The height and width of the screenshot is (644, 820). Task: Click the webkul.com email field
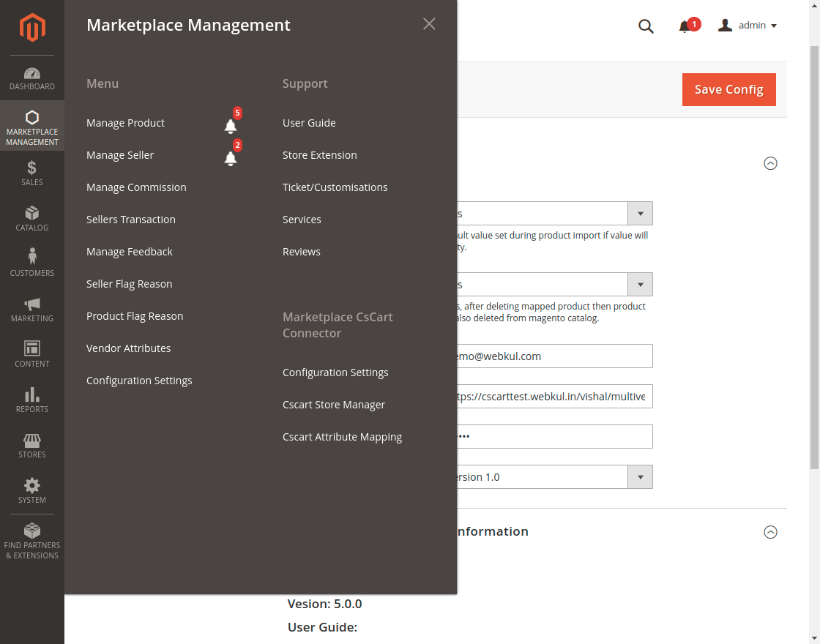pyautogui.click(x=554, y=356)
